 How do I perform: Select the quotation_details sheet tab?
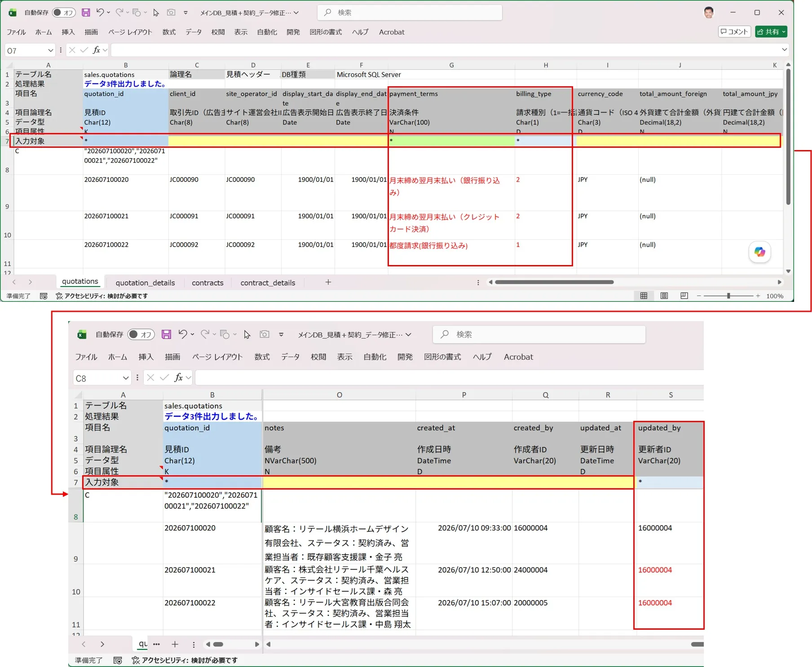pyautogui.click(x=145, y=283)
